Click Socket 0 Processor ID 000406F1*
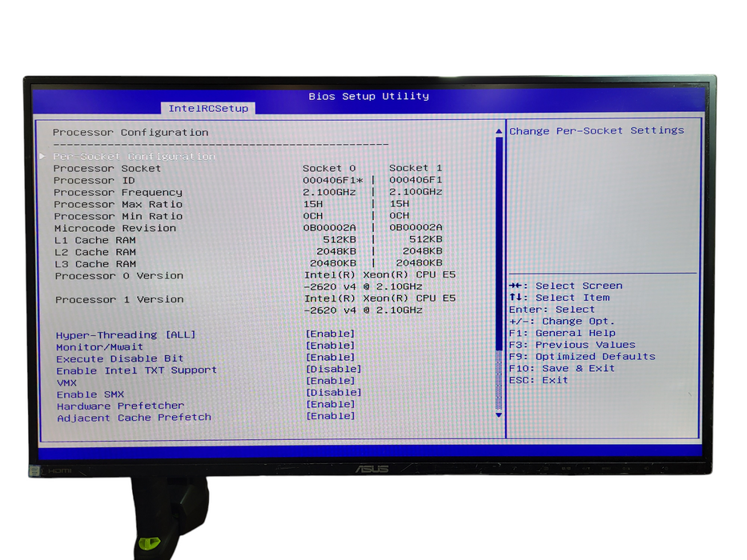This screenshot has height=560, width=747. tap(333, 180)
